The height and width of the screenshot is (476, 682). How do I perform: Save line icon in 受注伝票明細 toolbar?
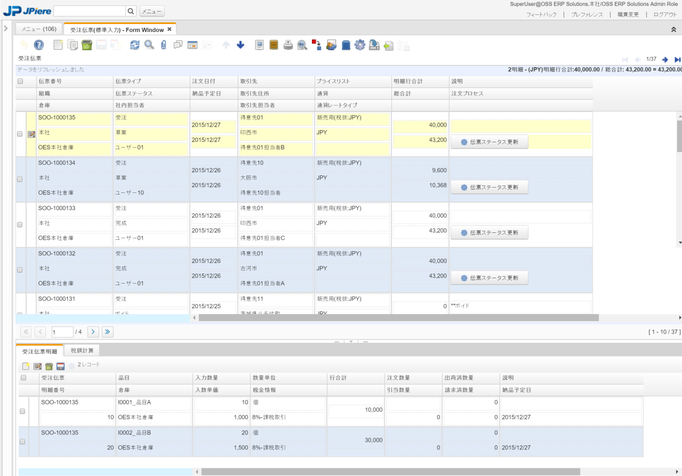[x=60, y=366]
